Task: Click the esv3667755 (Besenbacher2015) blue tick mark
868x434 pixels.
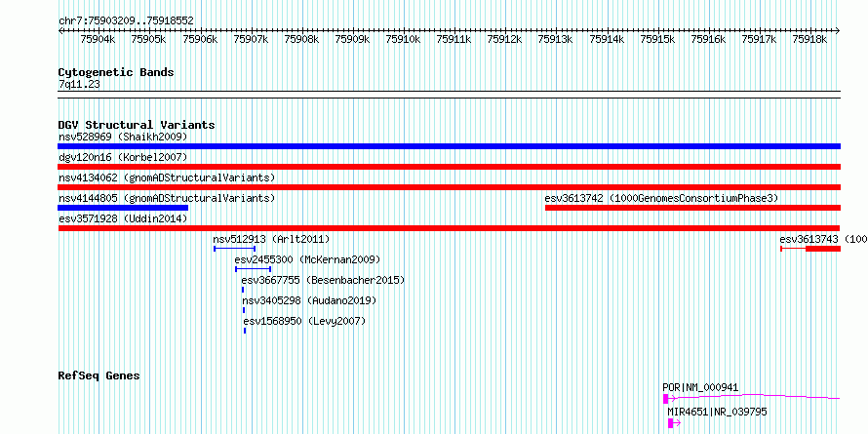Action: 243,290
